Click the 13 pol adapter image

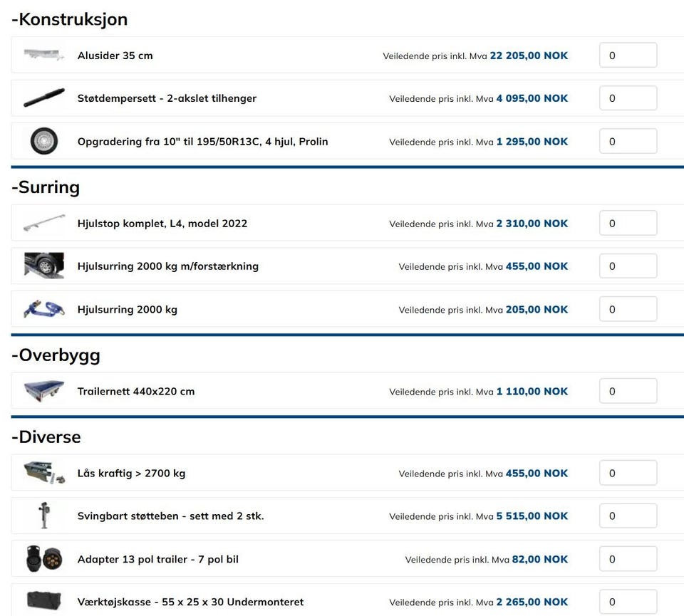[x=44, y=558]
